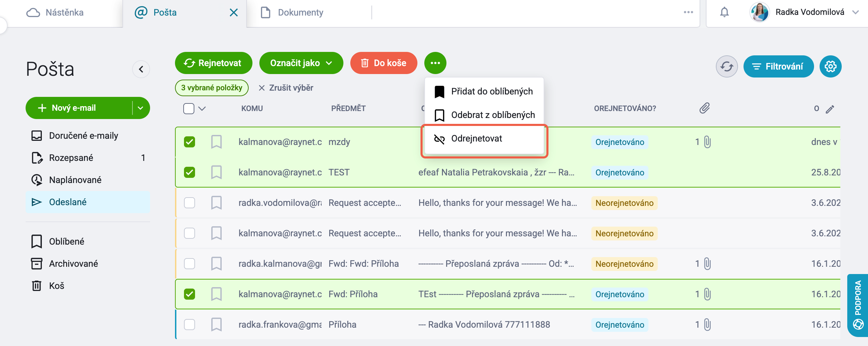Expand the Označit jako dropdown
Viewport: 868px width, 346px height.
click(301, 63)
